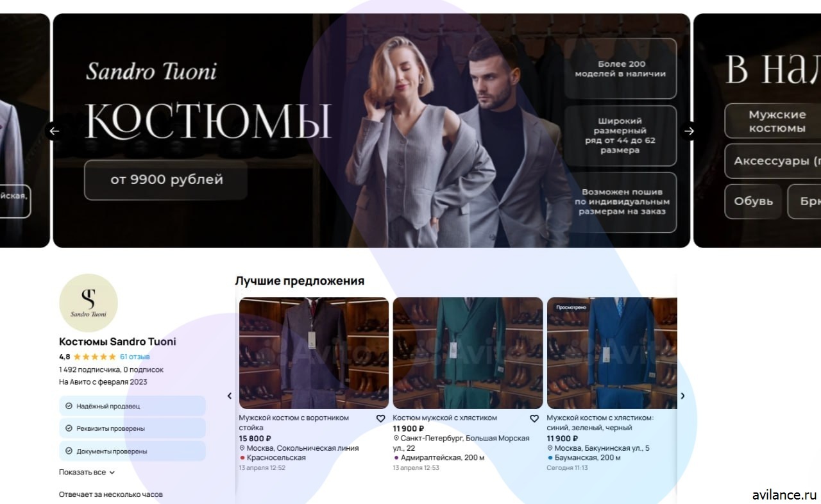Screen dimensions: 821x504
Task: Click the five-star rating icons
Action: 94,357
